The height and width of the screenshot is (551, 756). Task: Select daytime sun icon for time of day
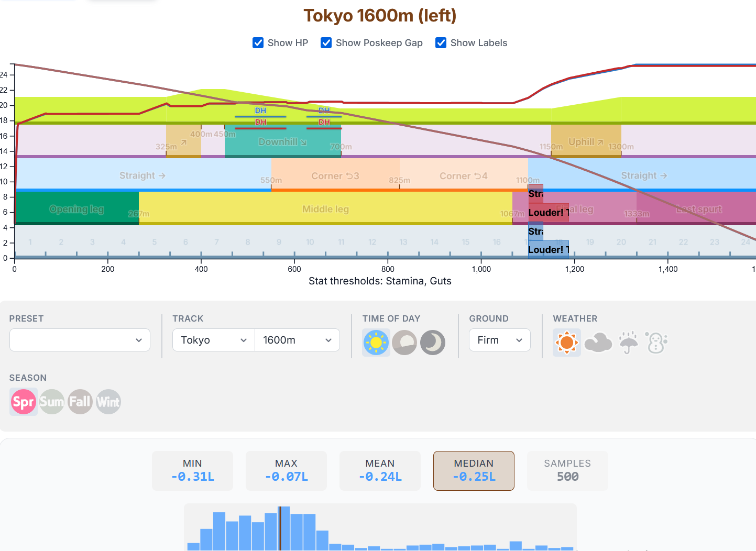click(x=376, y=343)
